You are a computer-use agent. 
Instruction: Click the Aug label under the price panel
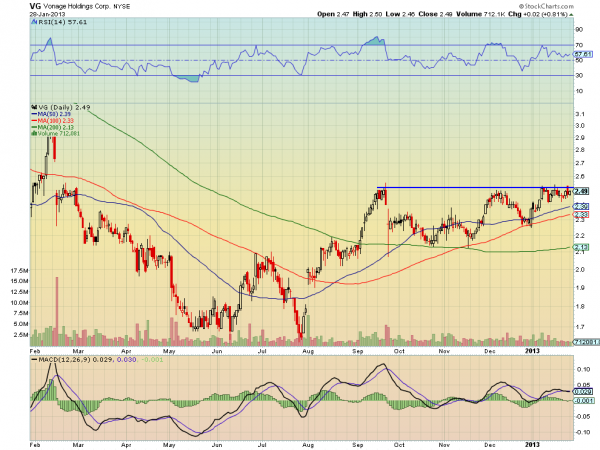308,351
